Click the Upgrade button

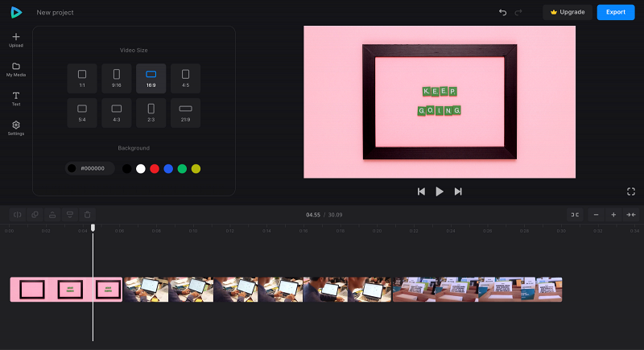(568, 12)
